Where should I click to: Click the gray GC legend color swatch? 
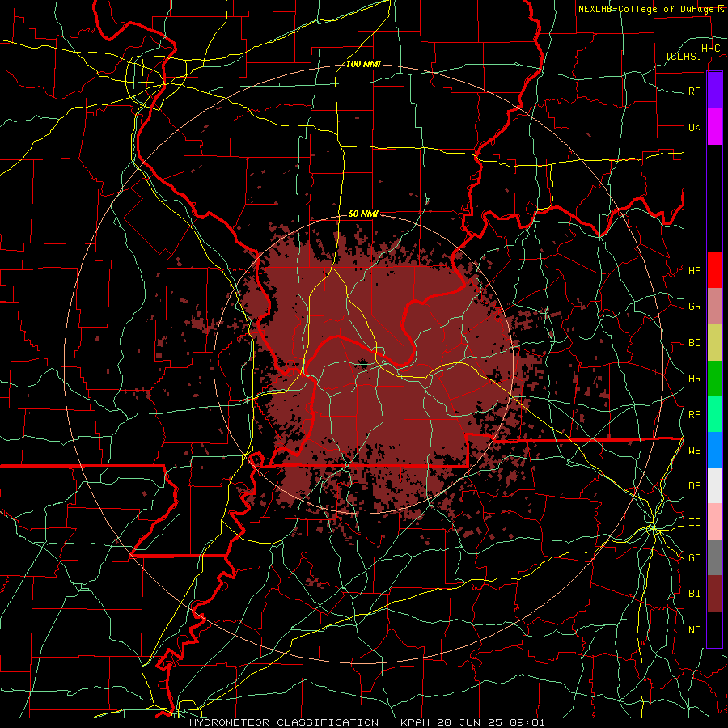pos(714,557)
